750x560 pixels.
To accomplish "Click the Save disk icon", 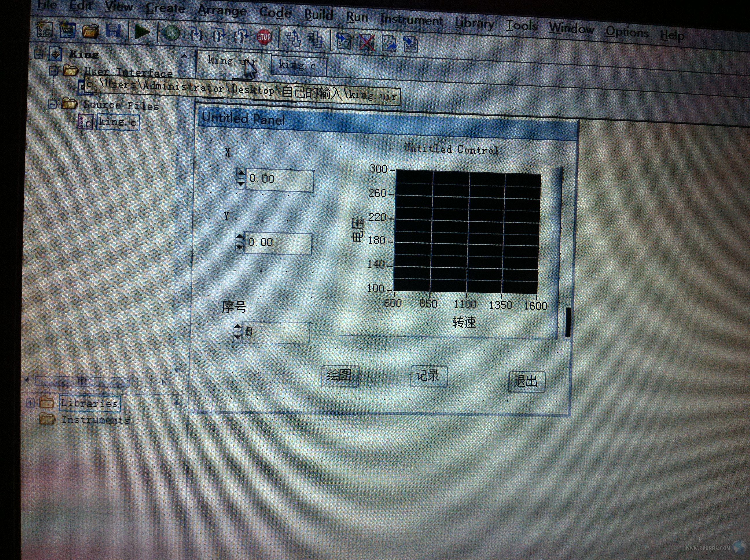I will coord(113,30).
